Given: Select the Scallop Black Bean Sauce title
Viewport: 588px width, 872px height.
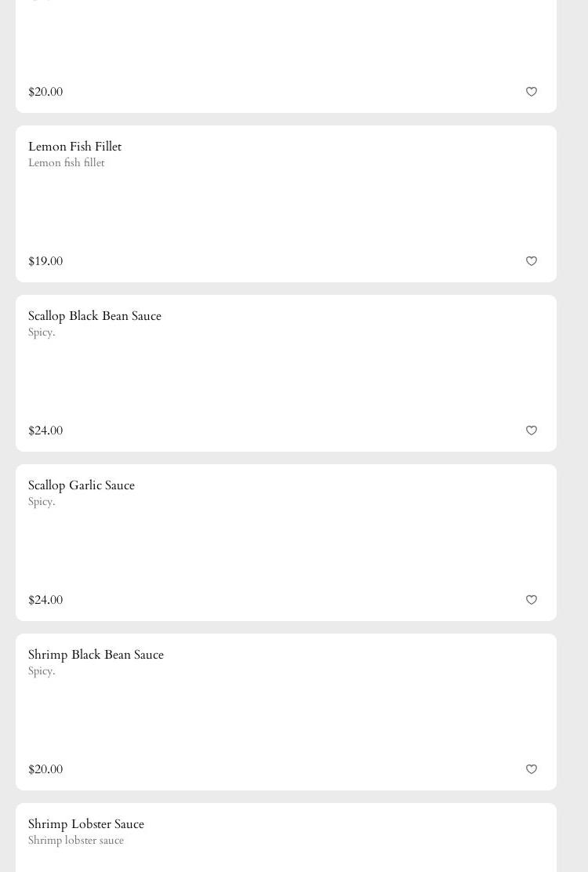Looking at the screenshot, I should tap(94, 316).
